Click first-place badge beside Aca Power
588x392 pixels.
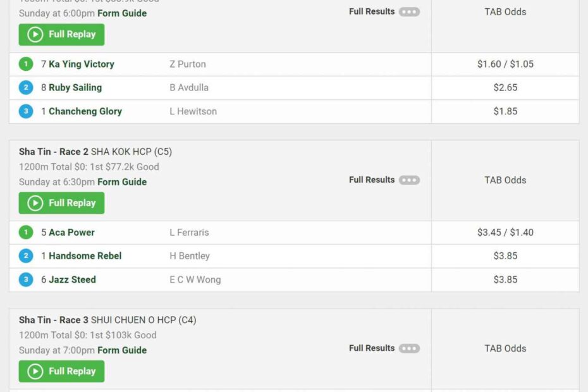[26, 232]
